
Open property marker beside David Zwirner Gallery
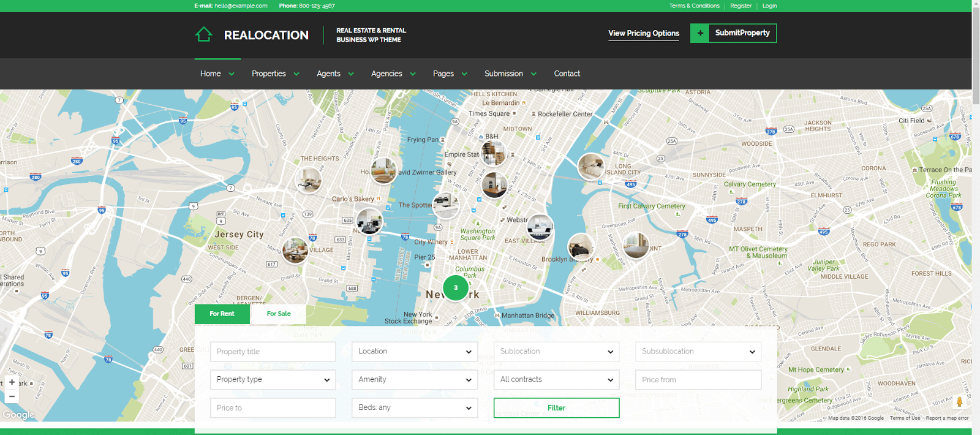click(x=383, y=170)
